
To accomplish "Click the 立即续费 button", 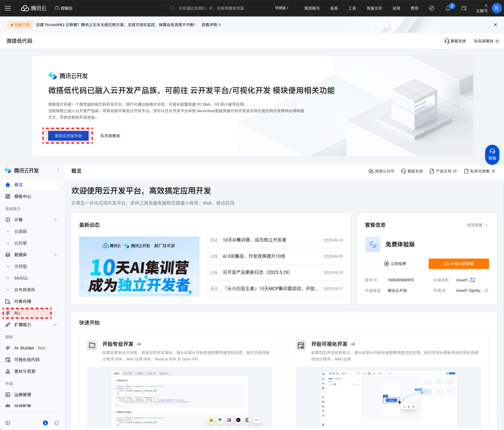I will [x=395, y=264].
